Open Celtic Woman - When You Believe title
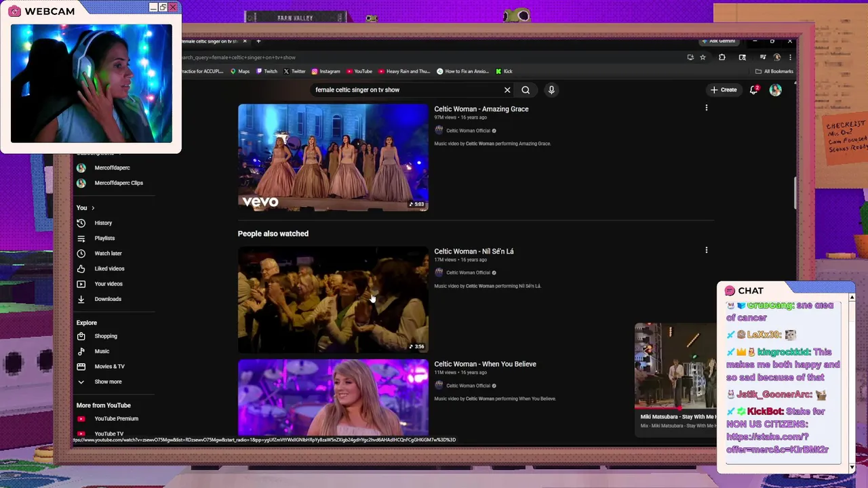The height and width of the screenshot is (488, 868). coord(485,364)
